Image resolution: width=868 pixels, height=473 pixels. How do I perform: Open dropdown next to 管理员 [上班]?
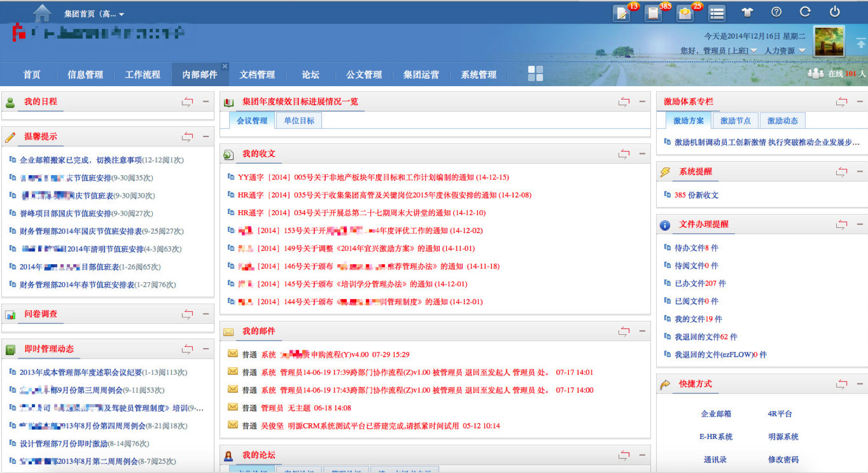click(x=754, y=51)
